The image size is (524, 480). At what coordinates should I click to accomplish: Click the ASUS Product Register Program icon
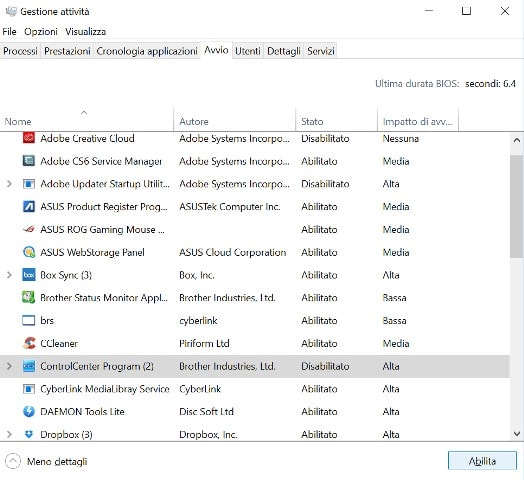[x=29, y=206]
